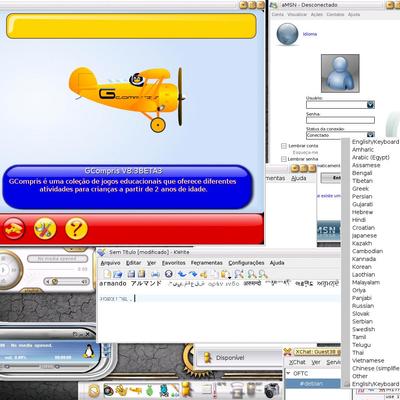This screenshot has height=400, width=400.
Task: Click save-as icon in Kwrite toolbar
Action: (x=142, y=274)
